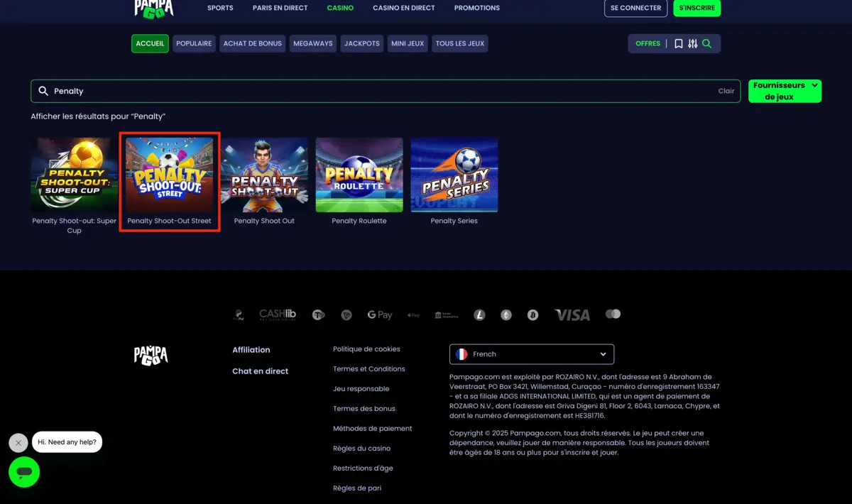The height and width of the screenshot is (504, 852).
Task: Open Termes et Conditions link
Action: [x=369, y=369]
